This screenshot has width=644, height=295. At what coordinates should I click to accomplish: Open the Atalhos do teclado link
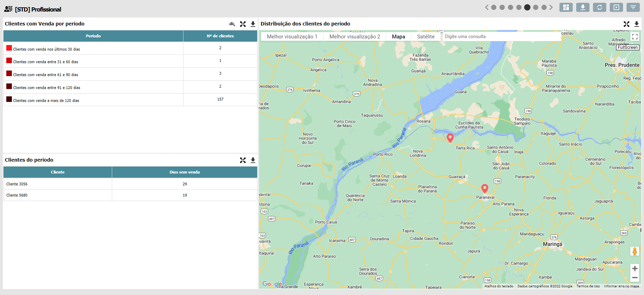click(x=499, y=286)
